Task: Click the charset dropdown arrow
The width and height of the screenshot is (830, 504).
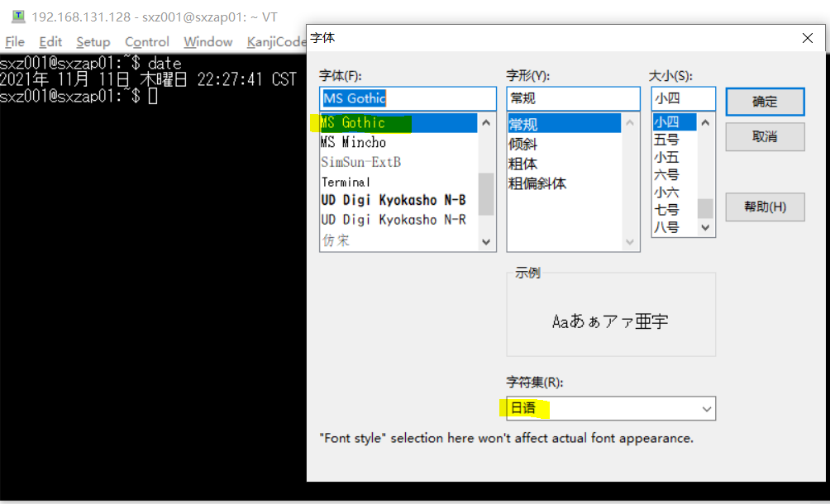Action: [x=706, y=409]
